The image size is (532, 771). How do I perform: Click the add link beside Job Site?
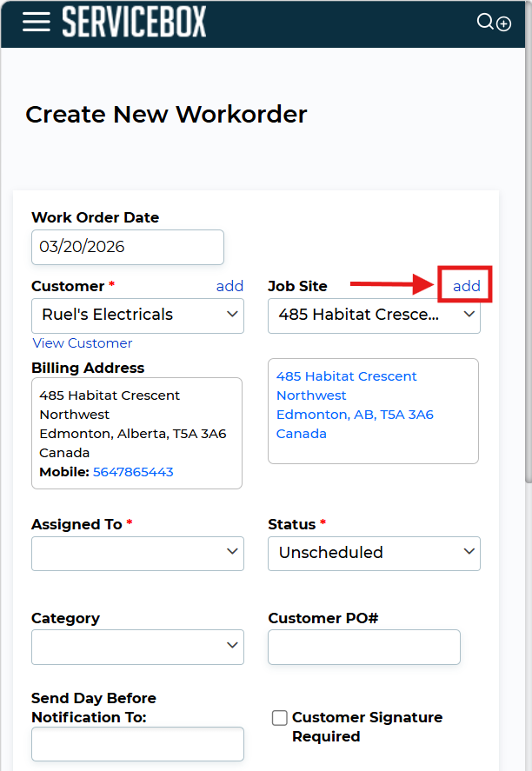pyautogui.click(x=467, y=286)
